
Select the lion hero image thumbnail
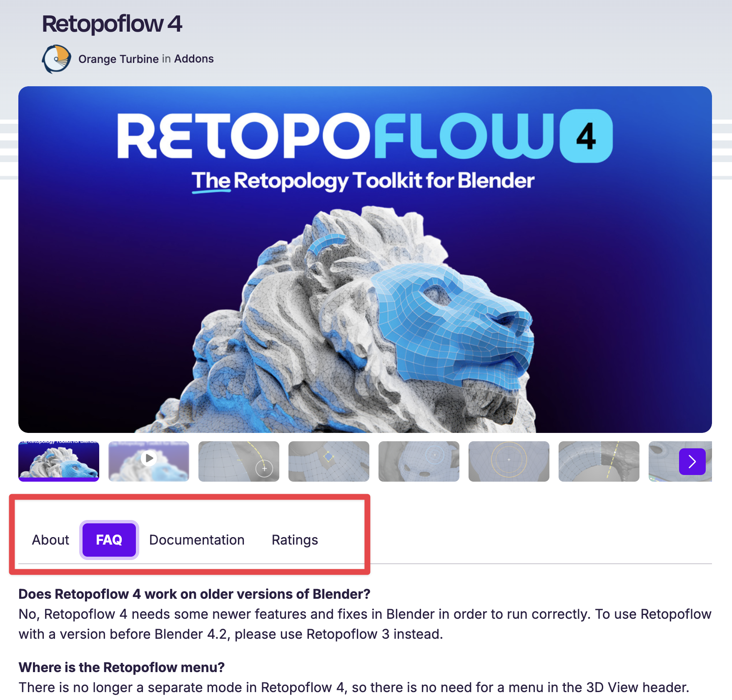(59, 461)
